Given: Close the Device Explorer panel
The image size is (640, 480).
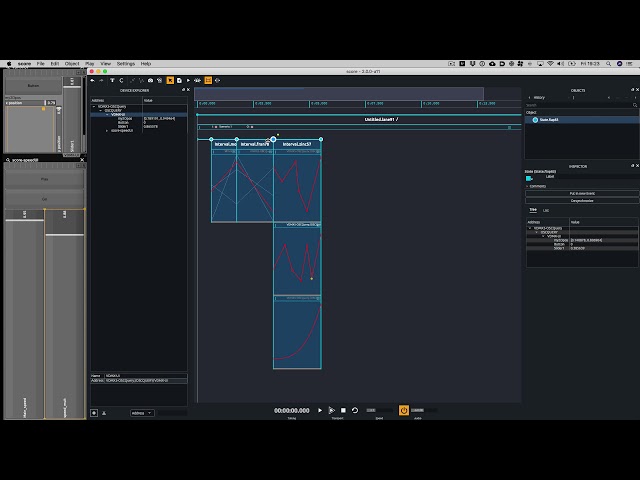Looking at the screenshot, I should pos(188,90).
